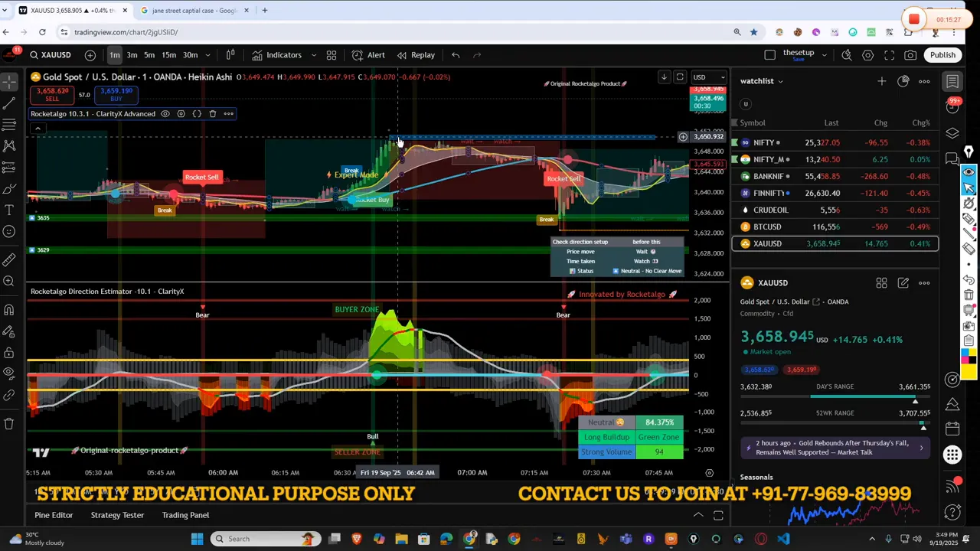Toggle auto-fit scale button near price axis

pyautogui.click(x=679, y=77)
